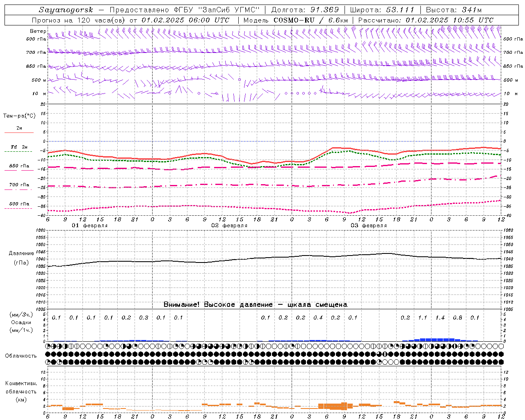Click the Td 2м legend label
Viewport: 525px width, 420px height.
(x=19, y=147)
